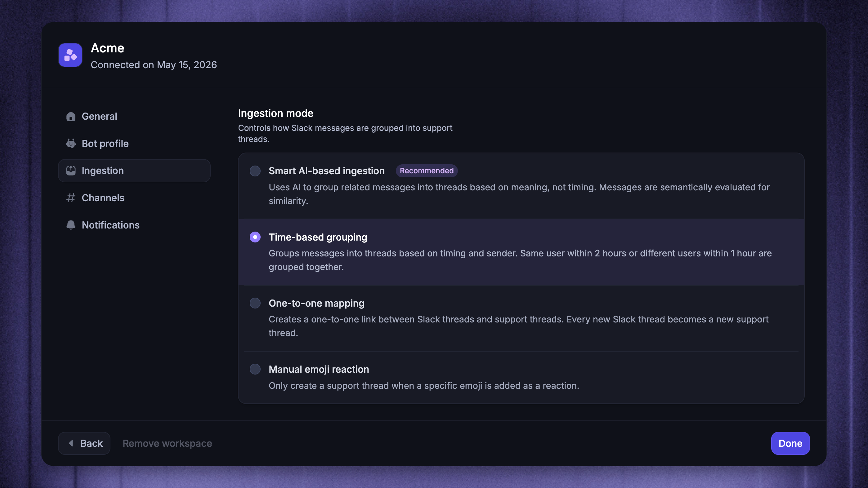Click the Done button

(x=790, y=443)
